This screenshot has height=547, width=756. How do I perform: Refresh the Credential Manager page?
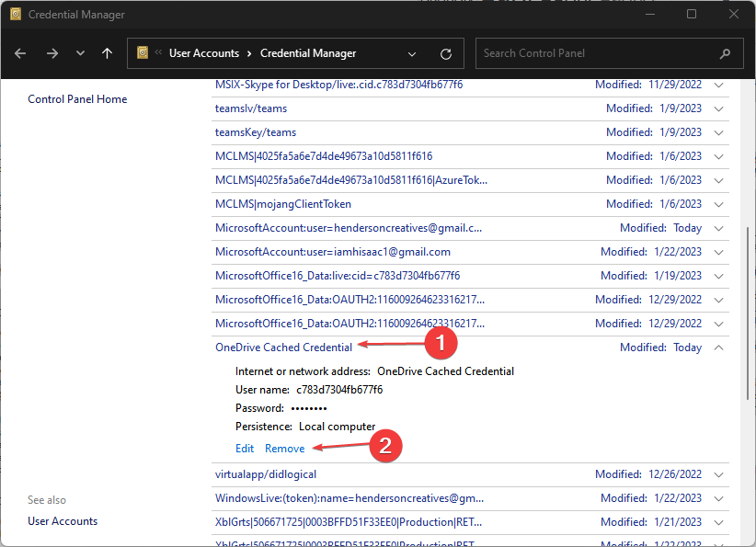click(446, 54)
